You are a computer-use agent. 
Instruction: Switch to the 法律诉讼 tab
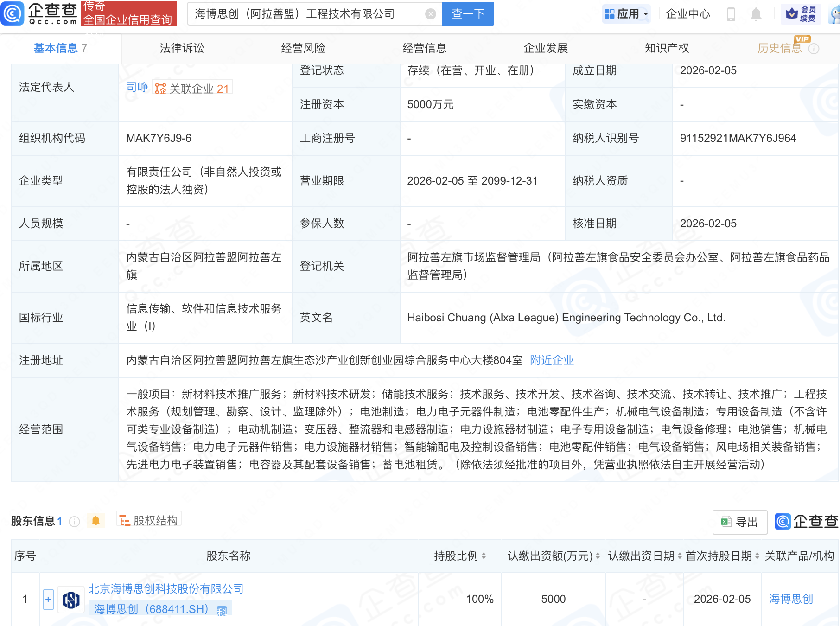(182, 48)
